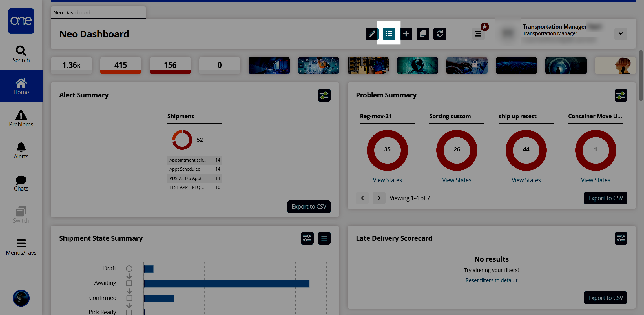Toggle the Confirmed state checkbox
This screenshot has width=644, height=315.
pyautogui.click(x=129, y=298)
